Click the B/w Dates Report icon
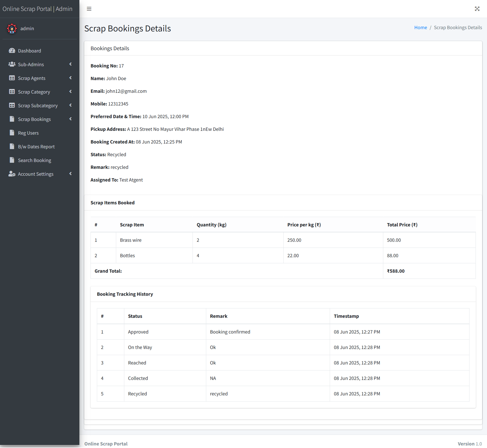Viewport: 487px width, 448px height. pyautogui.click(x=12, y=147)
